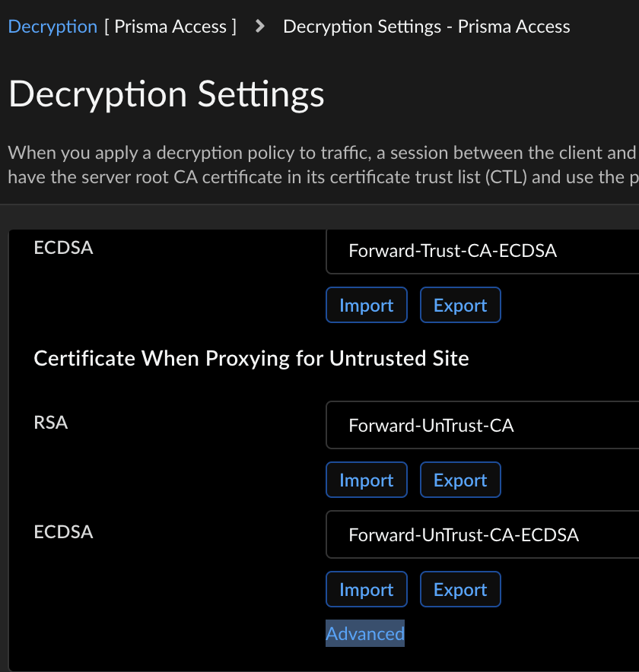Screen dimensions: 639x672
Task: Click the Certificate When Proxying for Untrusted Site heading
Action: (251, 358)
